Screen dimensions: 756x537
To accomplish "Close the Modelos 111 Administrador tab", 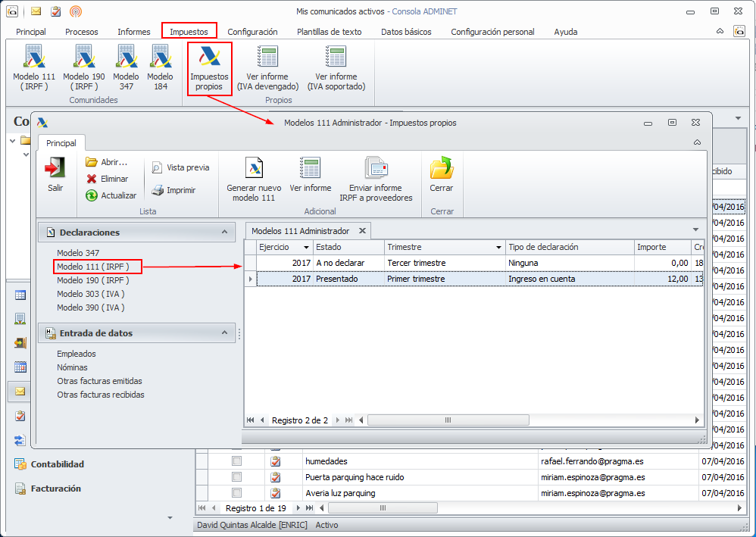I will click(x=362, y=231).
